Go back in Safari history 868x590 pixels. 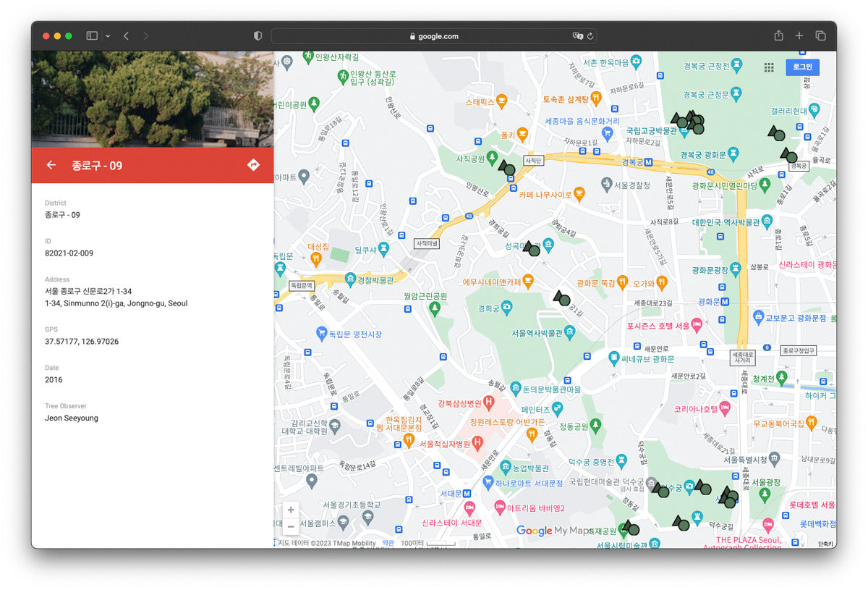point(126,35)
